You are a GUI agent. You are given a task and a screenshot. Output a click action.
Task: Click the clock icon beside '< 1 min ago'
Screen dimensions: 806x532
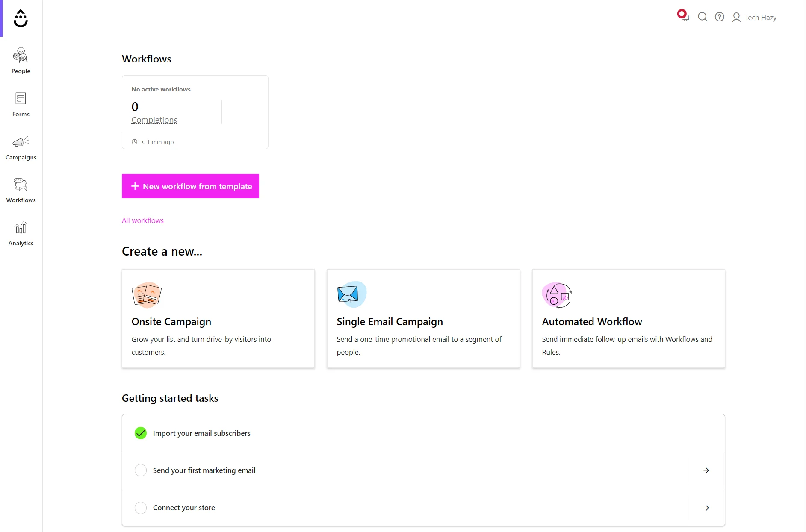pyautogui.click(x=134, y=142)
